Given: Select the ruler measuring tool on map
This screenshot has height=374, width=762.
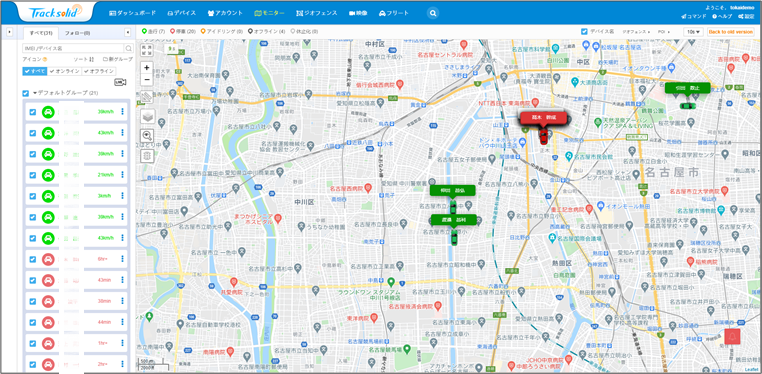Looking at the screenshot, I should [x=147, y=98].
